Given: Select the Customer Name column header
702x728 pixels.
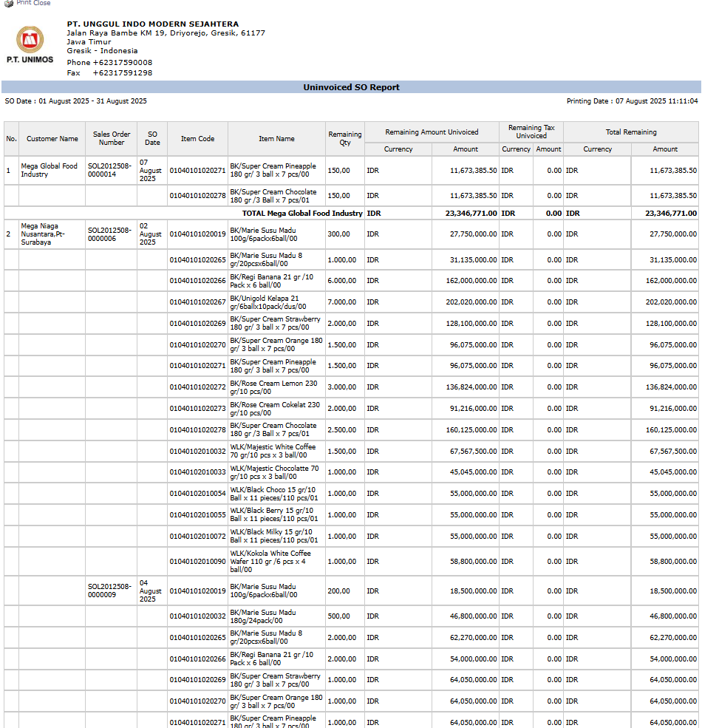Looking at the screenshot, I should coord(52,139).
